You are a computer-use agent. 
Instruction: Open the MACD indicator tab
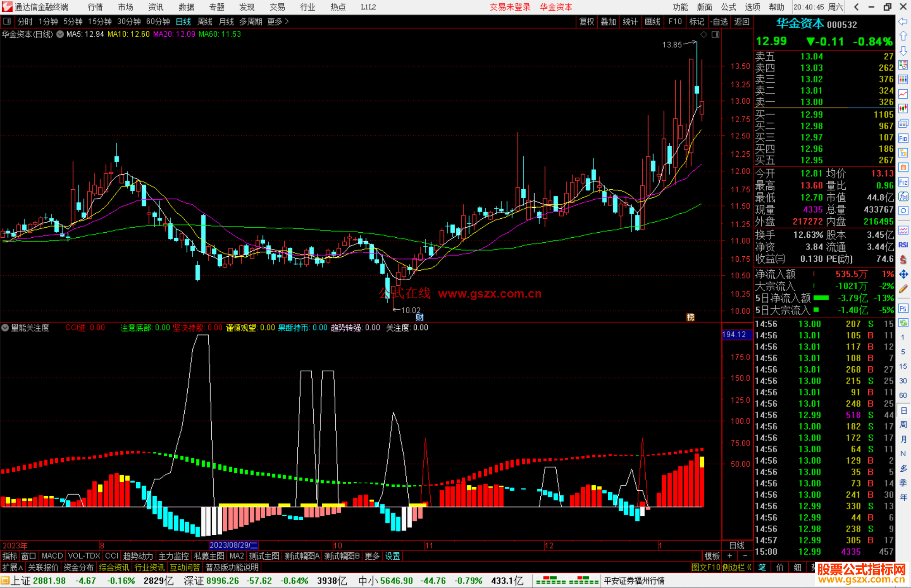pos(52,556)
